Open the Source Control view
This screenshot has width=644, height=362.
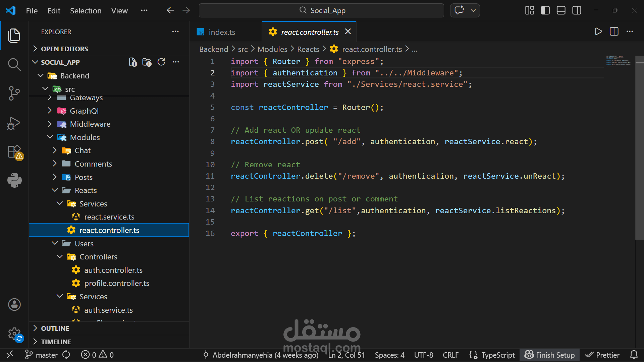(x=14, y=93)
